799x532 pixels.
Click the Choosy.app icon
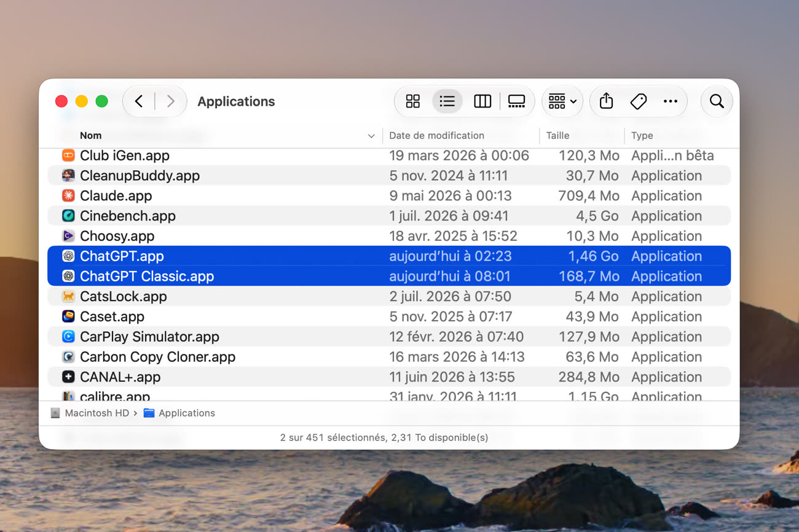pos(68,236)
